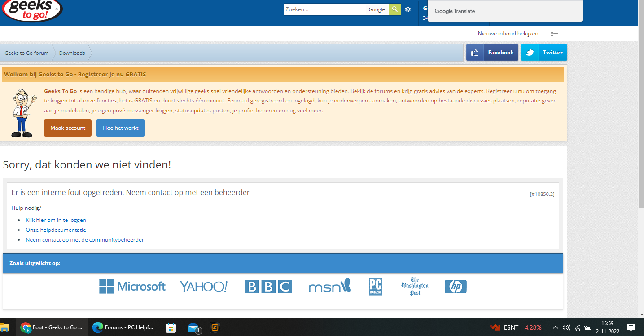Screen dimensions: 644x336
Task: Click the Facebook thumbs-up icon
Action: click(x=475, y=53)
